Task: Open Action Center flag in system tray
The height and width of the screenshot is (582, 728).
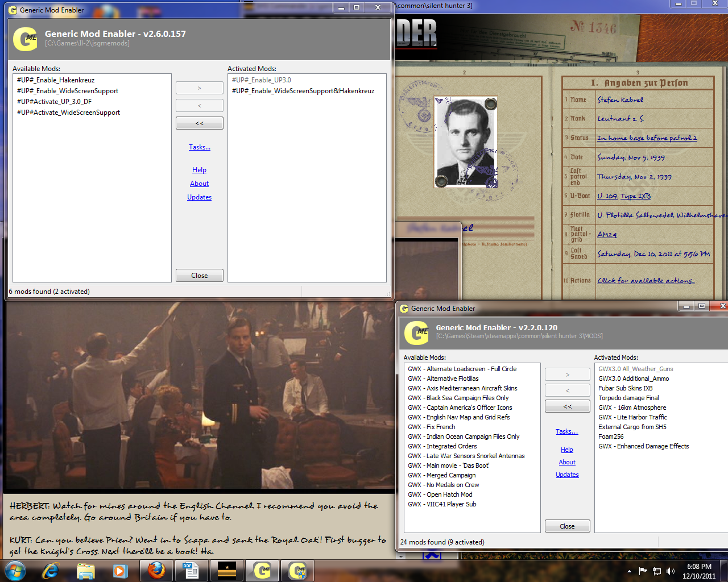Action: (x=643, y=571)
